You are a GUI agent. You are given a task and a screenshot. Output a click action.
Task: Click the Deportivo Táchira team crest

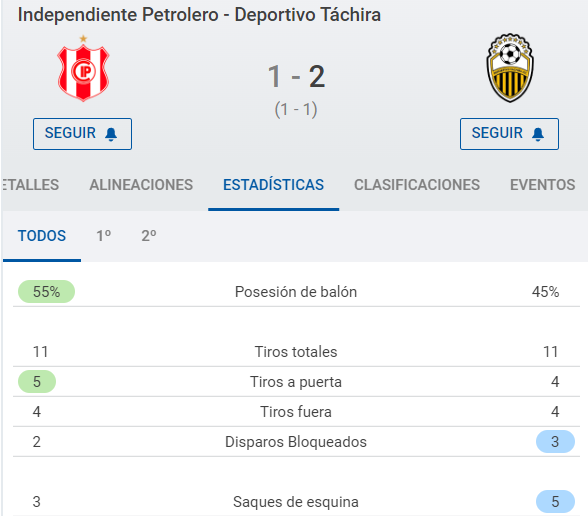point(510,68)
